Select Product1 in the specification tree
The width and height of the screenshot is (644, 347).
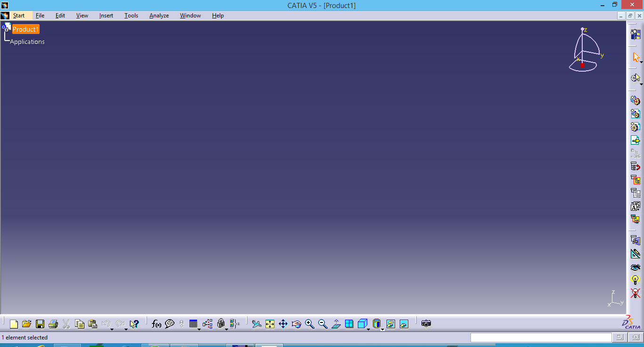coord(25,29)
